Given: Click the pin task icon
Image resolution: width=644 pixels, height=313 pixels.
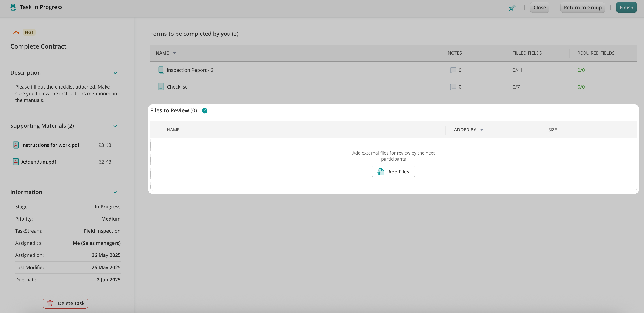Looking at the screenshot, I should click(512, 8).
